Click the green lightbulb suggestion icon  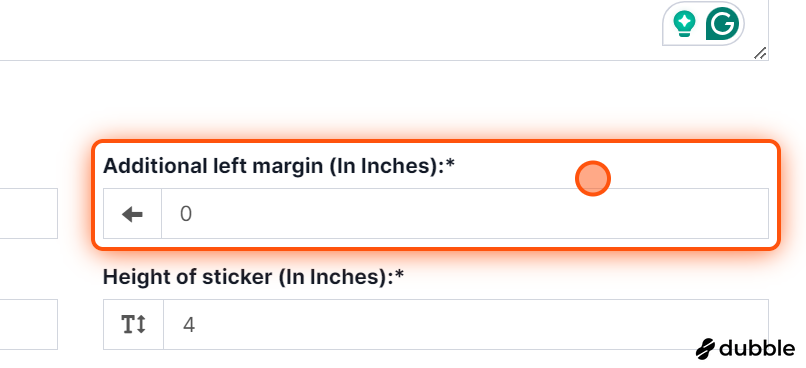pyautogui.click(x=684, y=24)
